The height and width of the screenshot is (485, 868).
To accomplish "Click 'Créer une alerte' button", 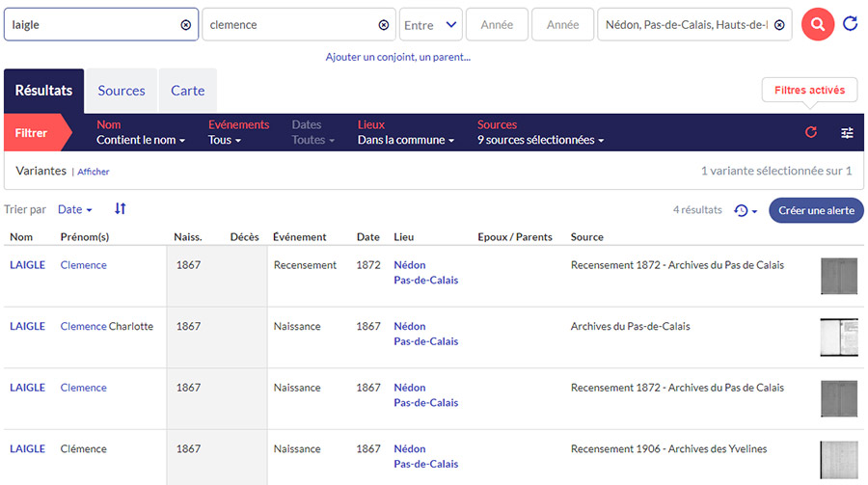I will pyautogui.click(x=816, y=210).
